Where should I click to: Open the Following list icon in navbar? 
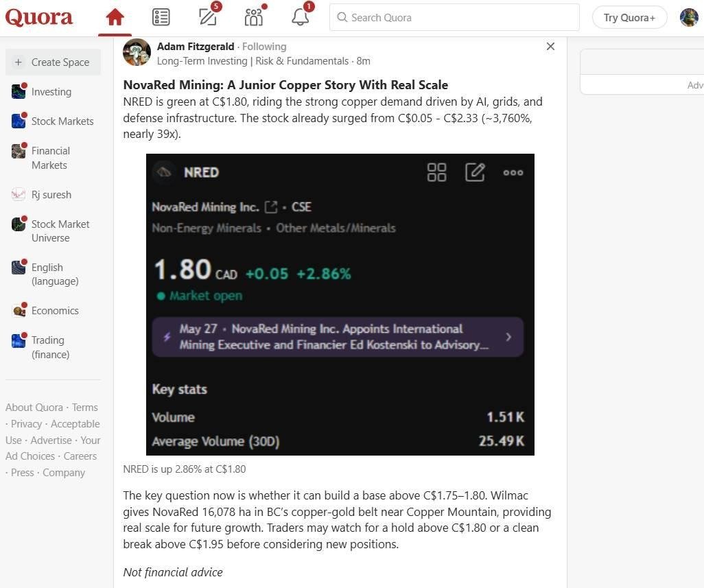pos(161,18)
